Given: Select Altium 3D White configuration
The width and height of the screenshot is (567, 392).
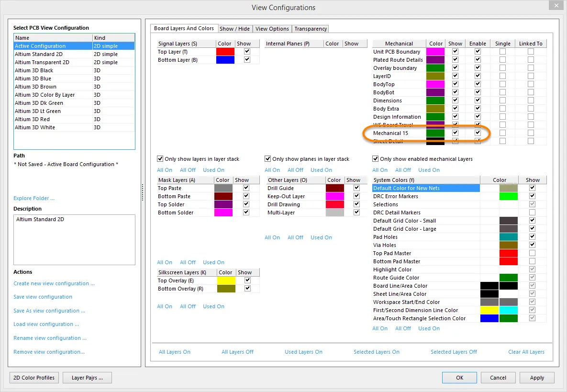Looking at the screenshot, I should tap(74, 127).
